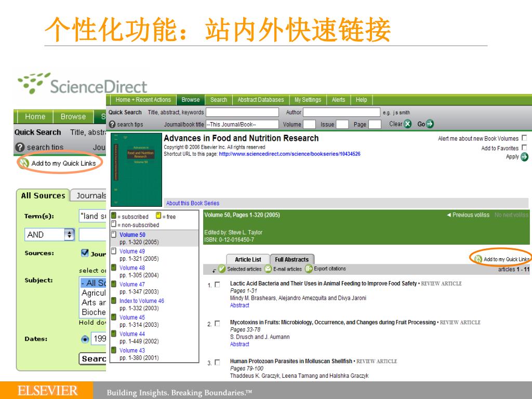This screenshot has height=399, width=532.
Task: Select the All Sources tab
Action: [43, 196]
